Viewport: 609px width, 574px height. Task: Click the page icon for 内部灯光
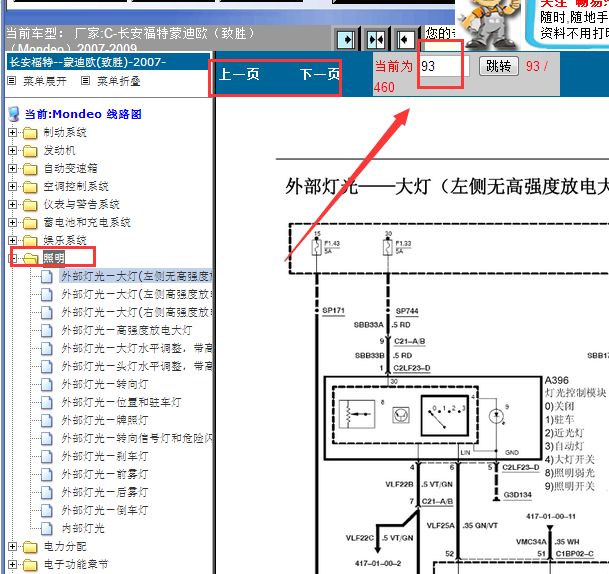pos(47,528)
